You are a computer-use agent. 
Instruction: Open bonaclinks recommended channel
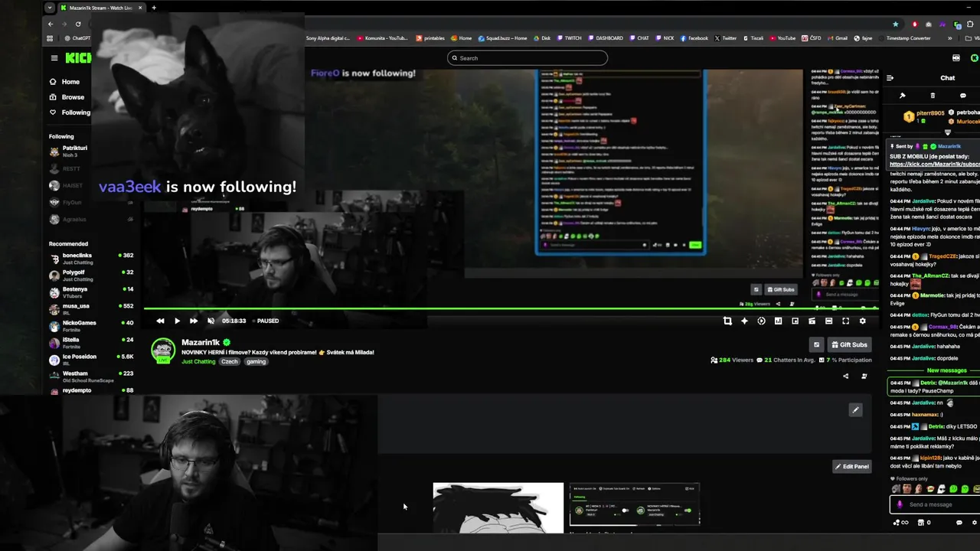(91, 259)
